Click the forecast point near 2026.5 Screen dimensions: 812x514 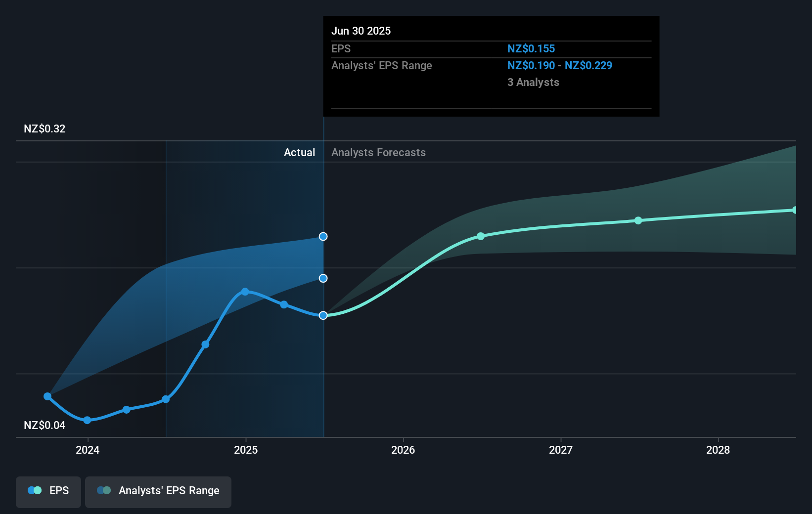(x=481, y=236)
